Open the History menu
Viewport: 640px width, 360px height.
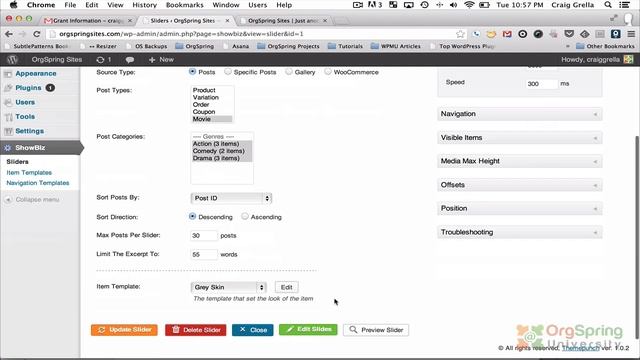coord(144,5)
